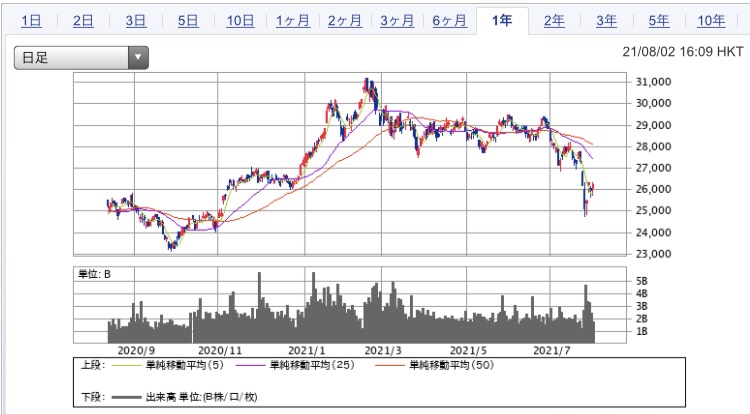Click the 23,000 price axis label
750x414 pixels.
tap(653, 254)
